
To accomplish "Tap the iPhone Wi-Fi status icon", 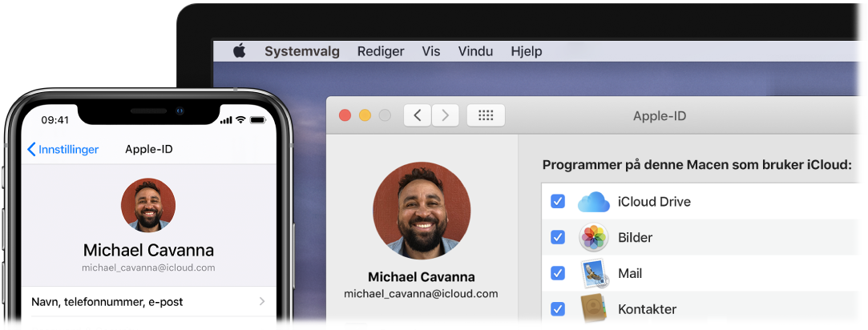I will pos(240,120).
